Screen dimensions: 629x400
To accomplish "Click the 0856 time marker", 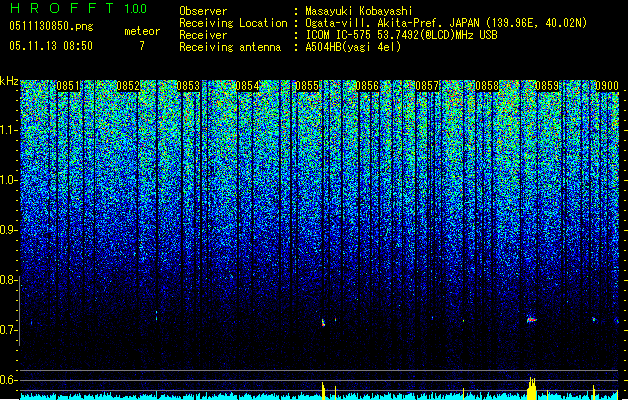I will (367, 86).
